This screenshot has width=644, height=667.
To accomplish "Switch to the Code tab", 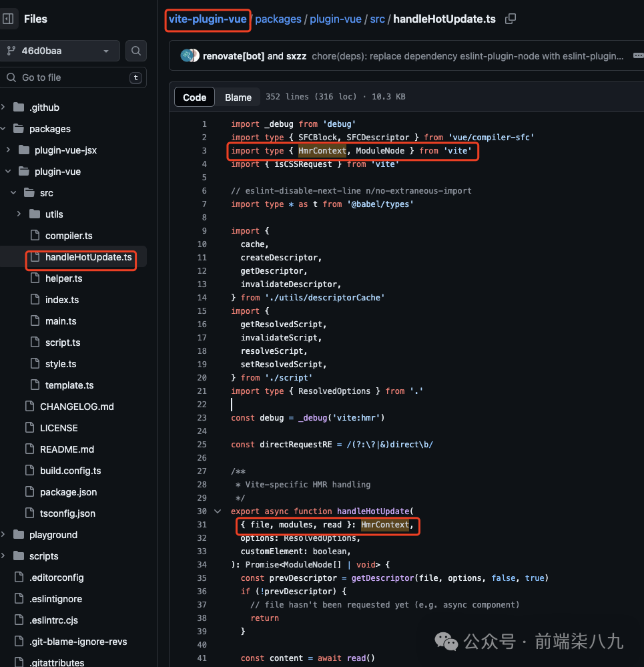I will (194, 97).
